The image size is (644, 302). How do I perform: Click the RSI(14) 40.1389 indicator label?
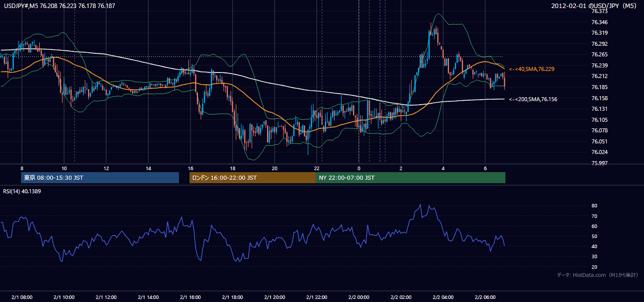pos(22,191)
